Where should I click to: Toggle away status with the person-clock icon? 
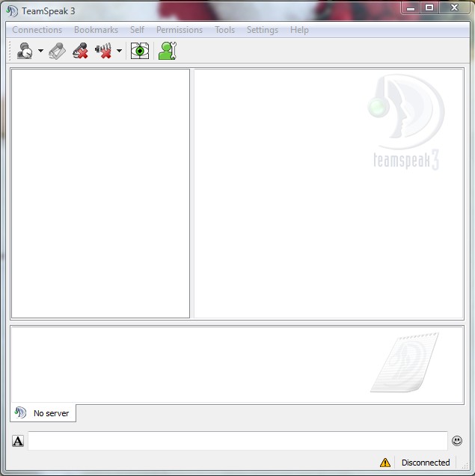click(x=25, y=52)
